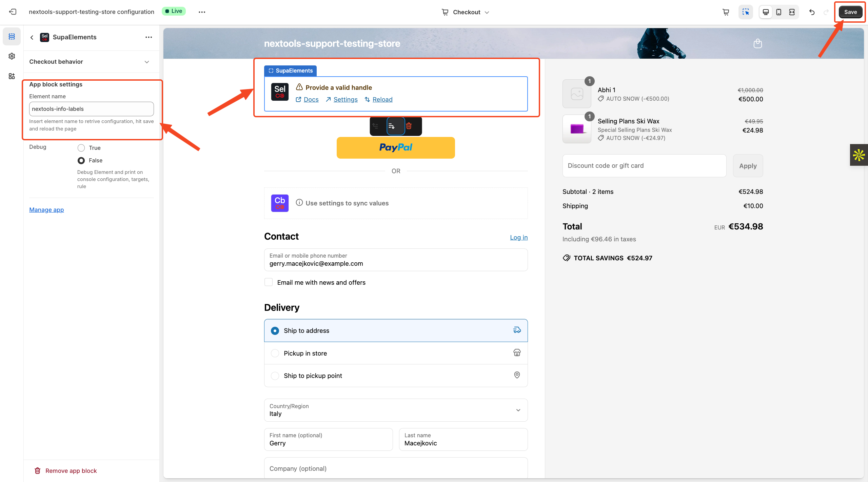Viewport: 868px width, 482px height.
Task: Click the exit editor icon
Action: point(13,12)
